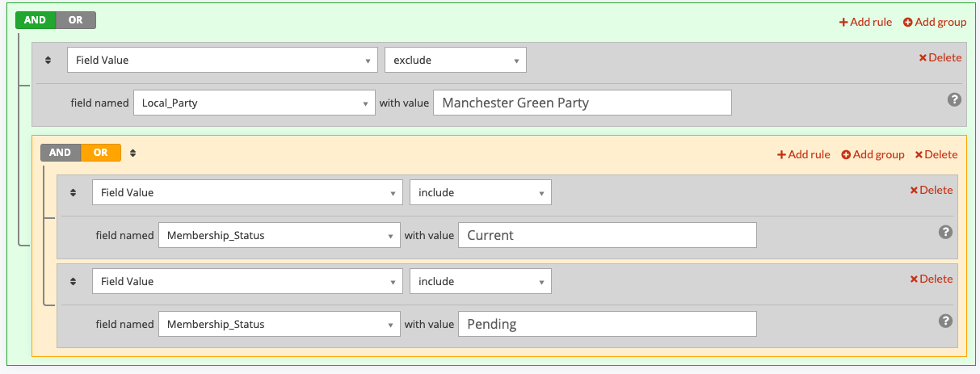980x374 pixels.
Task: Click the help icon for the Current rule
Action: (945, 232)
